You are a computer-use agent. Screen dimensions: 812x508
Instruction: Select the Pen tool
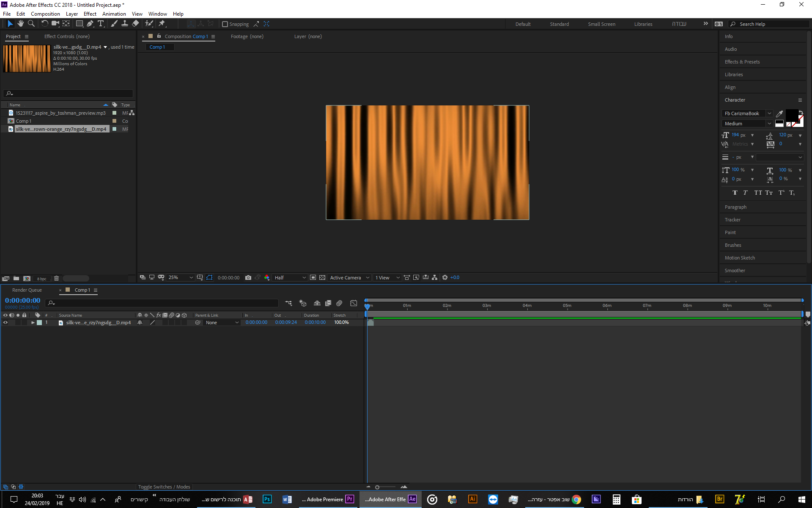tap(90, 24)
